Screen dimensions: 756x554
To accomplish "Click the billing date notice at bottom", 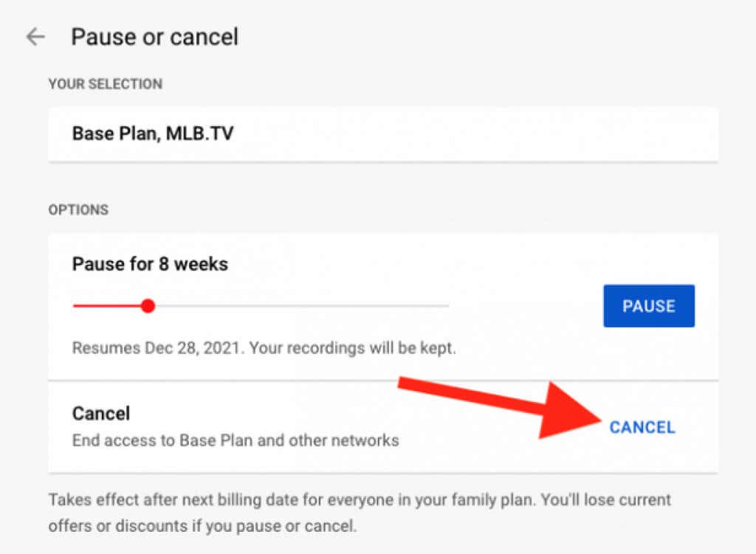I will 359,512.
